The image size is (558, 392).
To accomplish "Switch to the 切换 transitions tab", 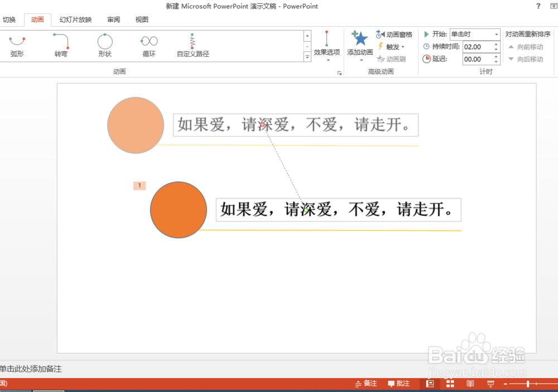I will 9,20.
